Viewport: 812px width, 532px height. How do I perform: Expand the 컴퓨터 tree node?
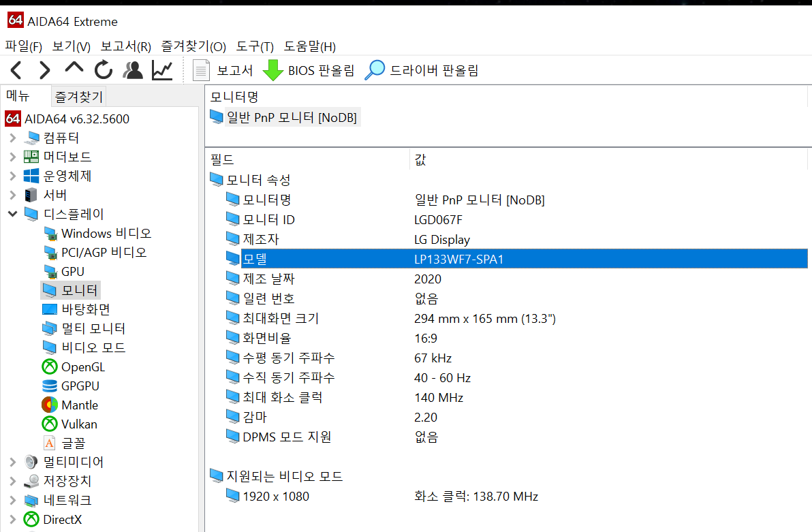click(x=13, y=138)
